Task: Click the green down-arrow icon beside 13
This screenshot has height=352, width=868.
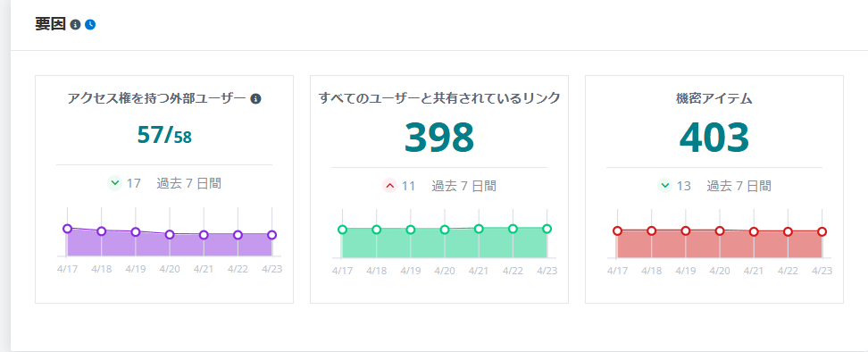Action: click(x=664, y=186)
